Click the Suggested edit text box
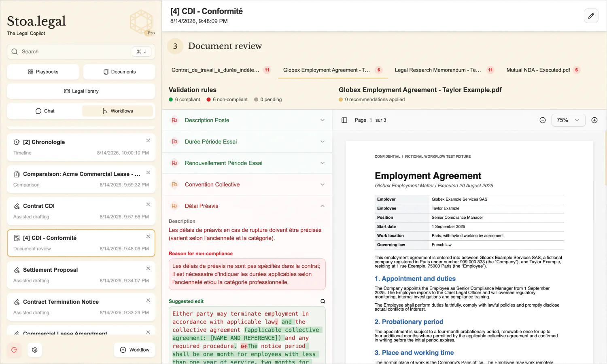Screen dimensions: 607x364 247,335
